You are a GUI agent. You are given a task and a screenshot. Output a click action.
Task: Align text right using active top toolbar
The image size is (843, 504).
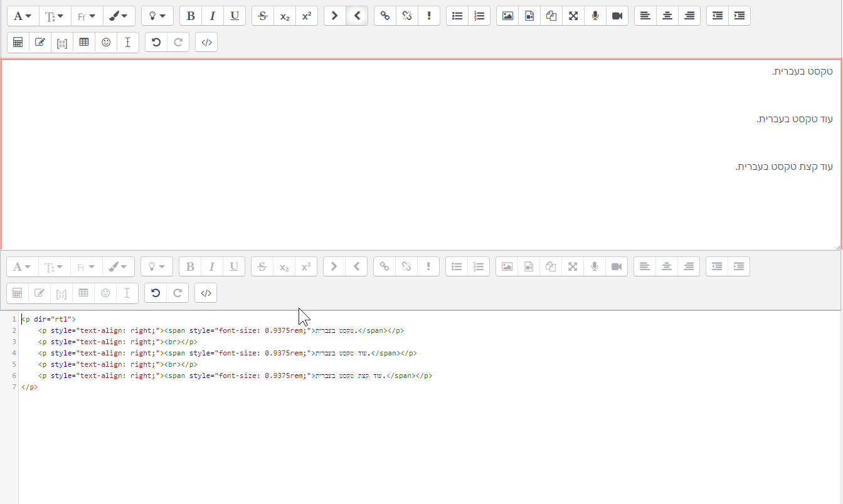[689, 16]
